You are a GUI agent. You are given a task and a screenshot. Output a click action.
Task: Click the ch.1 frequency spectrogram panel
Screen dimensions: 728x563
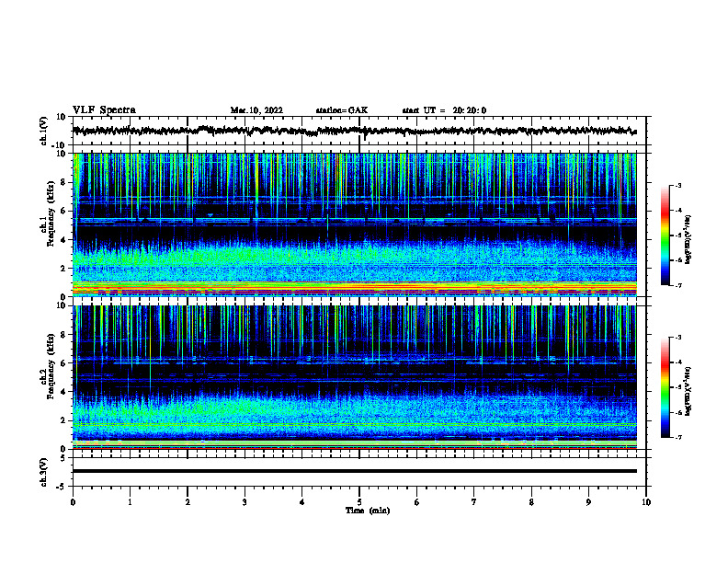[x=358, y=224]
